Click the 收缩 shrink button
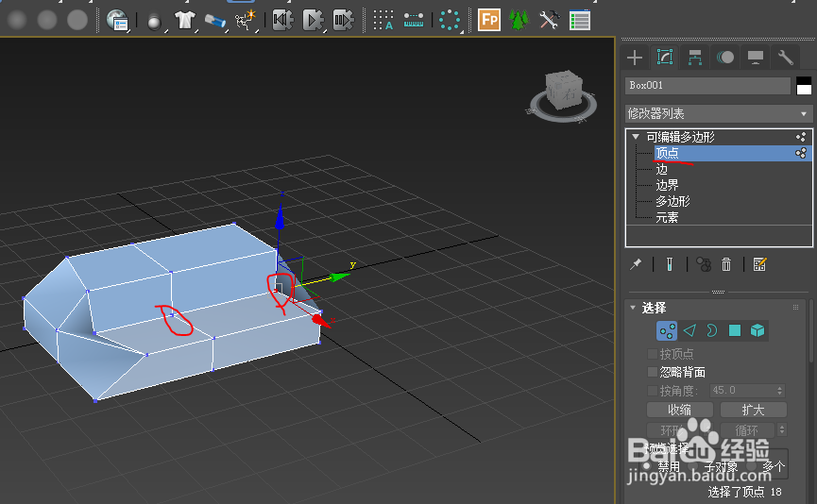 tap(680, 411)
